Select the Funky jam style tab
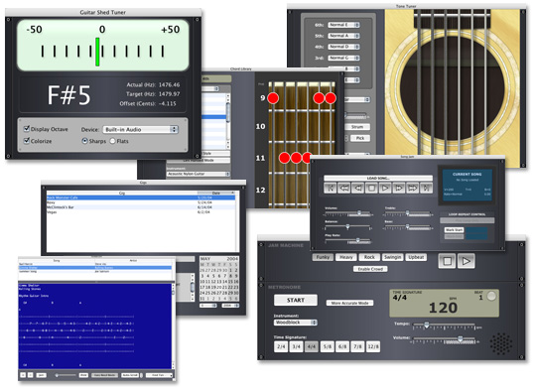Image resolution: width=536 pixels, height=392 pixels. pos(323,257)
